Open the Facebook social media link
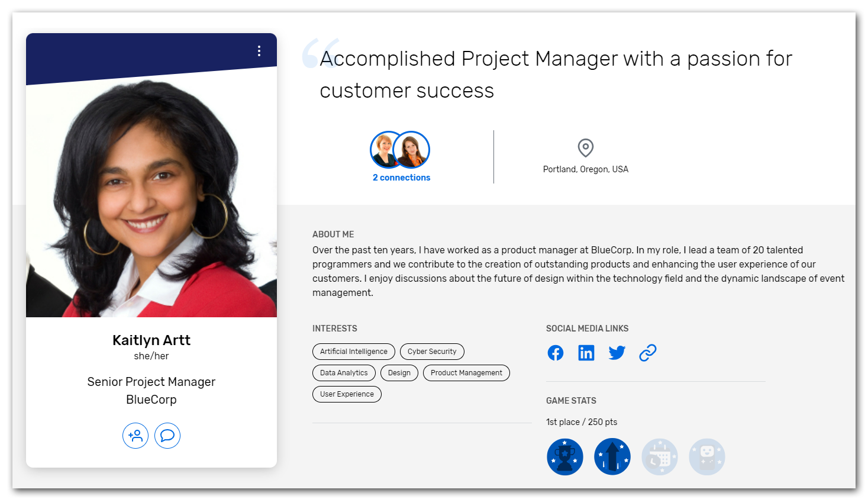Image resolution: width=868 pixels, height=499 pixels. tap(556, 352)
